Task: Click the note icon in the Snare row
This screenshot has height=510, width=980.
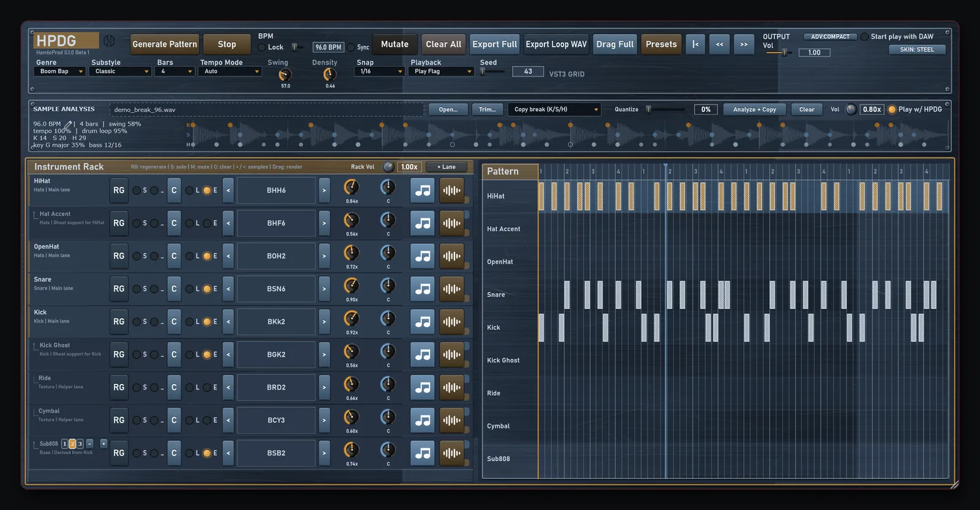Action: point(423,289)
